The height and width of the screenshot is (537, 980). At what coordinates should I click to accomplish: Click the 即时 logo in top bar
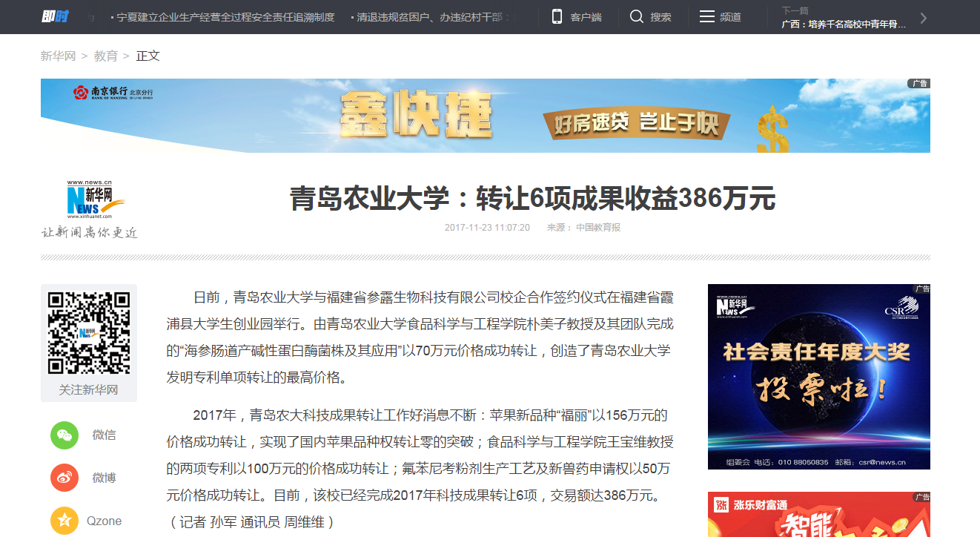tap(54, 16)
